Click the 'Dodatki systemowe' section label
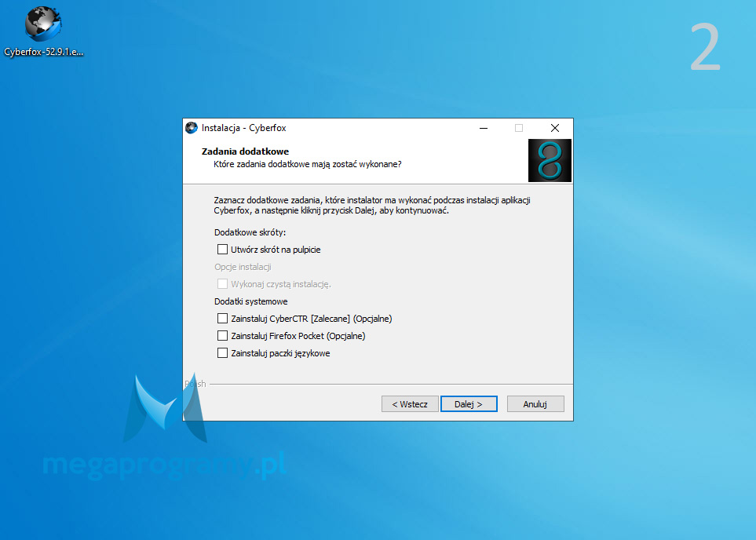 (250, 301)
